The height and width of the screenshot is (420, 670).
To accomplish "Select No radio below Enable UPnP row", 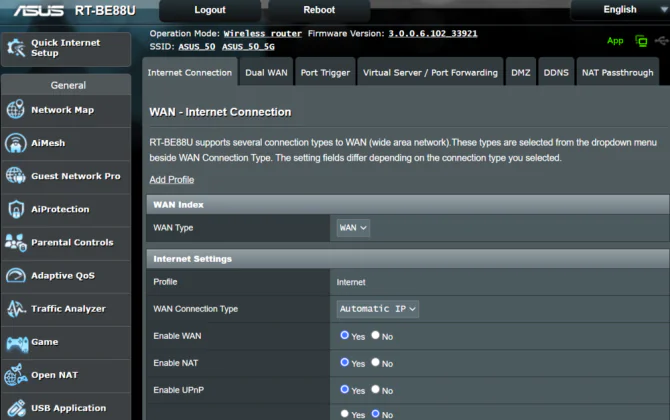I will click(375, 414).
